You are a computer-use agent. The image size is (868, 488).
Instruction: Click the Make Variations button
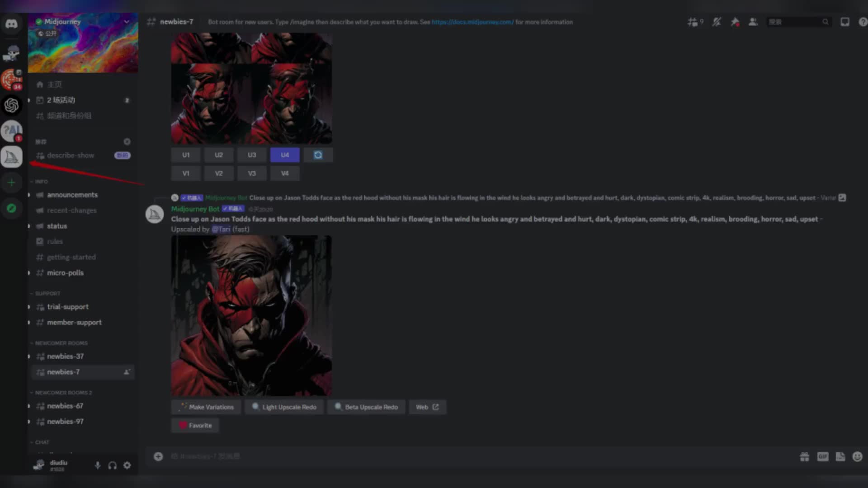206,407
